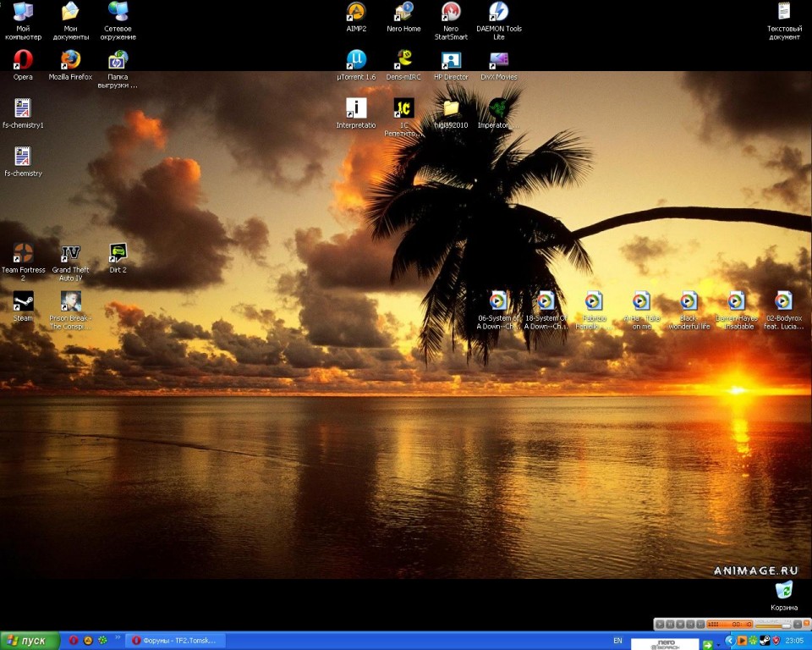
Task: Select the Dirt 2 game icon
Action: coord(118,254)
